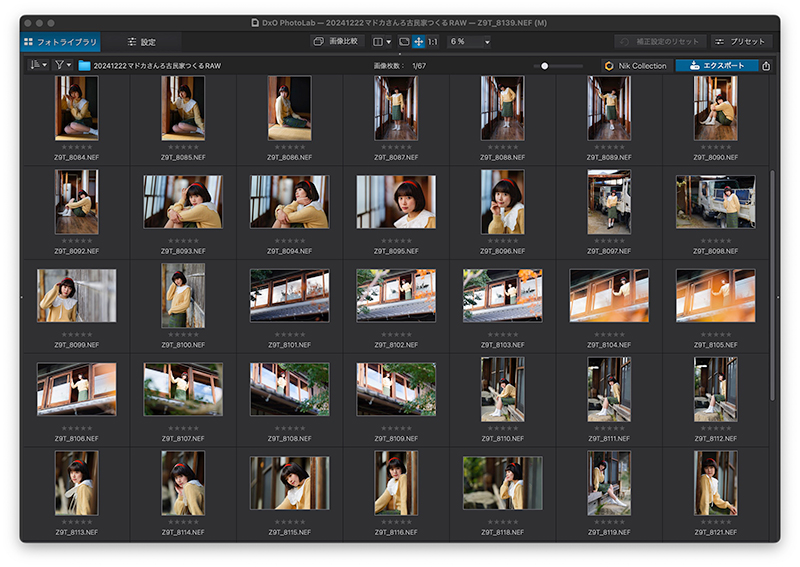This screenshot has height=567, width=800.
Task: Select thumbnail Z9T_8112.NEF
Action: [x=715, y=389]
